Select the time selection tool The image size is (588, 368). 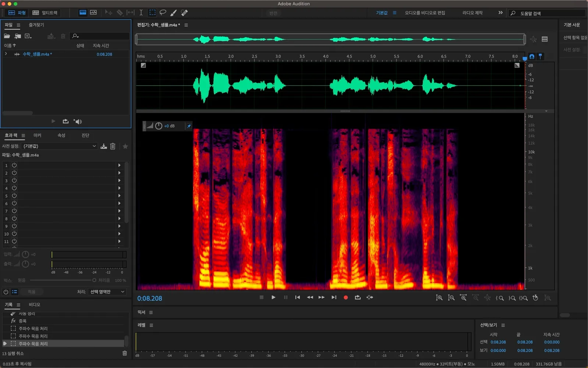(141, 13)
